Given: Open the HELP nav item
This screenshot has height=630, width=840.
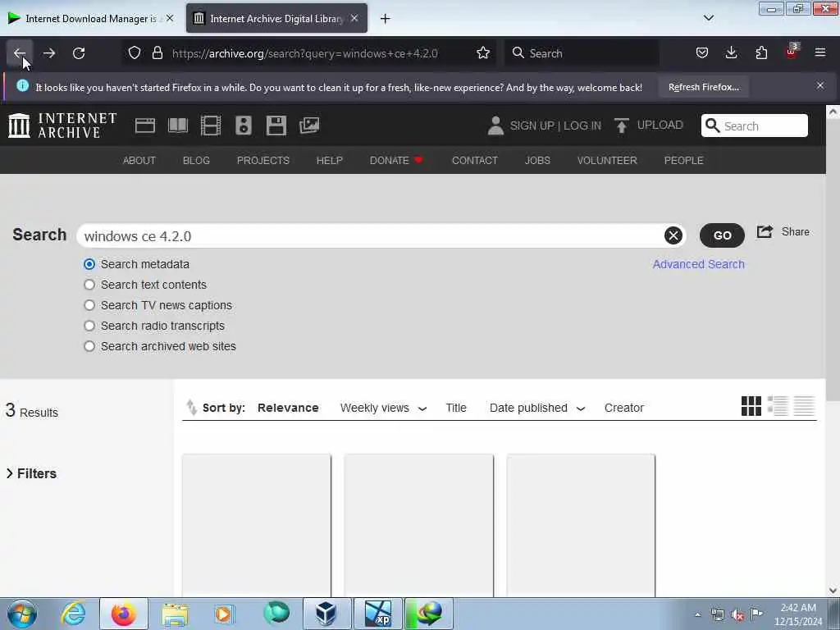Looking at the screenshot, I should point(330,161).
